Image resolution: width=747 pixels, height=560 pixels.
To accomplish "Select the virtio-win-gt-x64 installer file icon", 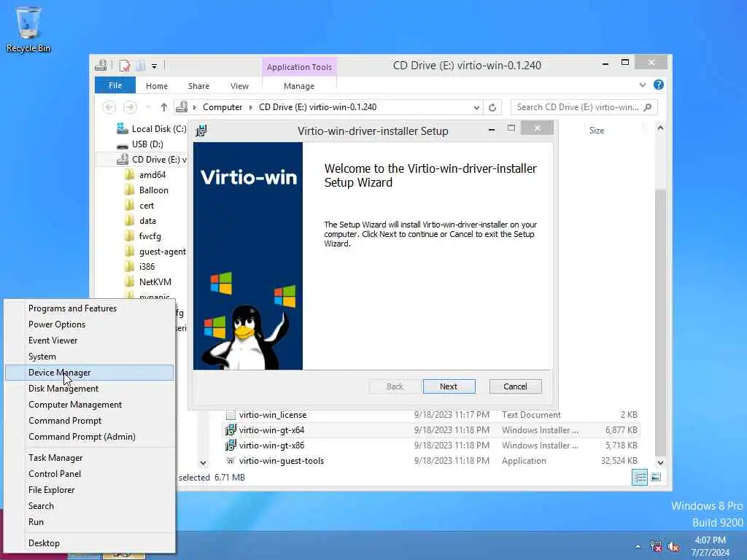I will 231,430.
